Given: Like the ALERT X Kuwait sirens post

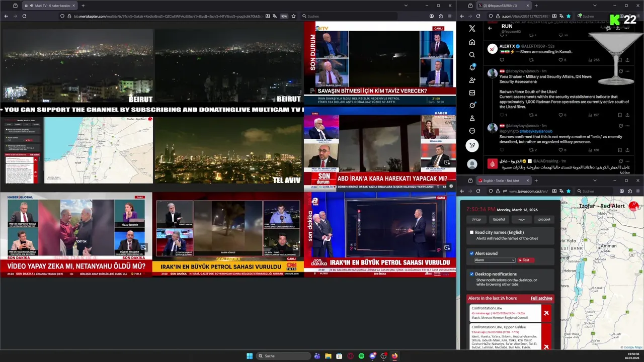Looking at the screenshot, I should click(x=561, y=60).
